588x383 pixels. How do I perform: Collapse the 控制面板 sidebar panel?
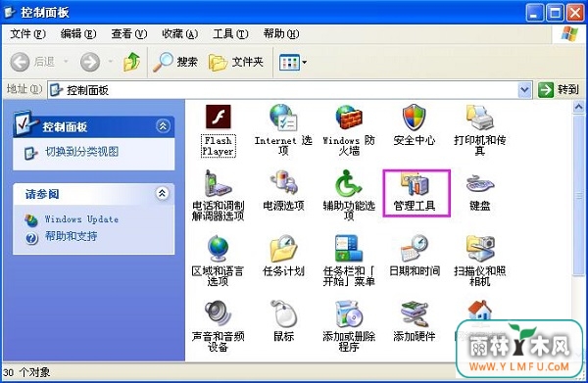point(163,126)
